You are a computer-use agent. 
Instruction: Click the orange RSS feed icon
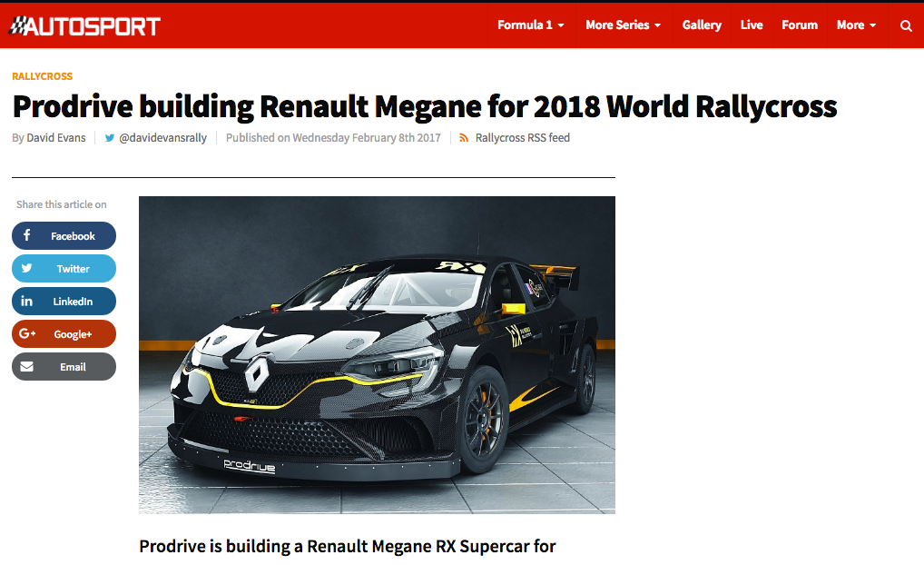[464, 138]
